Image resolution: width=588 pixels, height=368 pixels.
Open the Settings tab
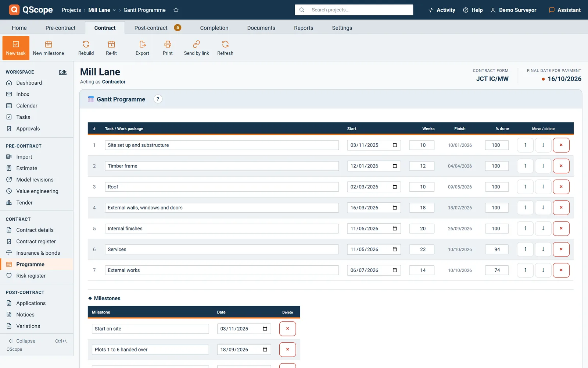342,28
